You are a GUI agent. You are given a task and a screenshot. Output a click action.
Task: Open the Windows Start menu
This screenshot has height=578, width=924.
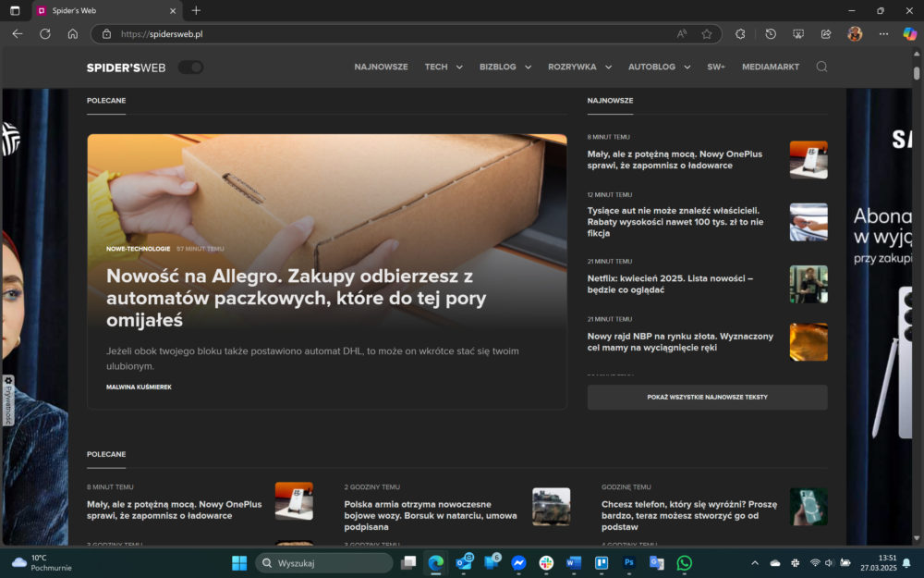[239, 563]
